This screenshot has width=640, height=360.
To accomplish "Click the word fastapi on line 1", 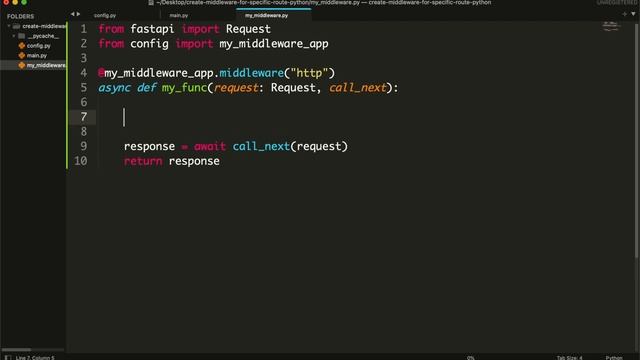I will [x=152, y=29].
